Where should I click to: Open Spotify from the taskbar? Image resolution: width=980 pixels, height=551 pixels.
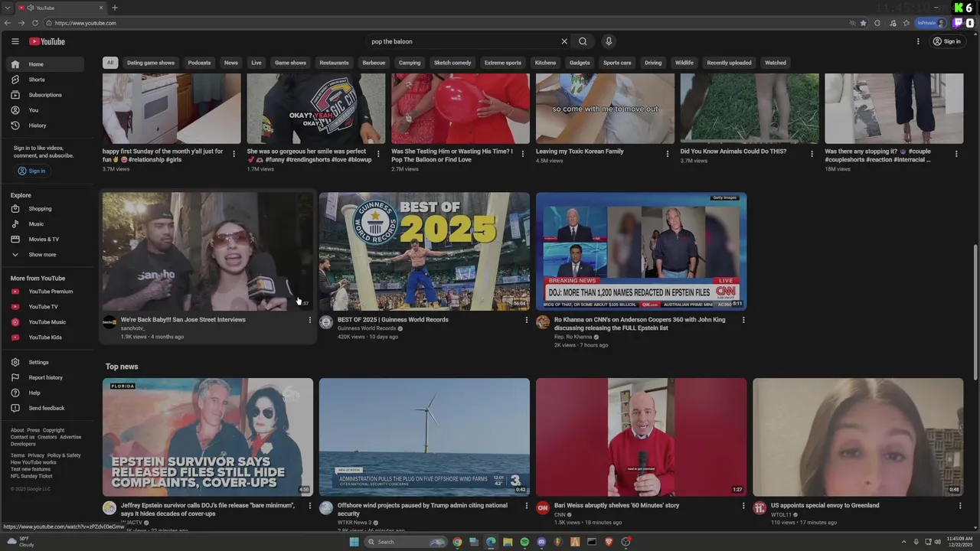(x=524, y=542)
